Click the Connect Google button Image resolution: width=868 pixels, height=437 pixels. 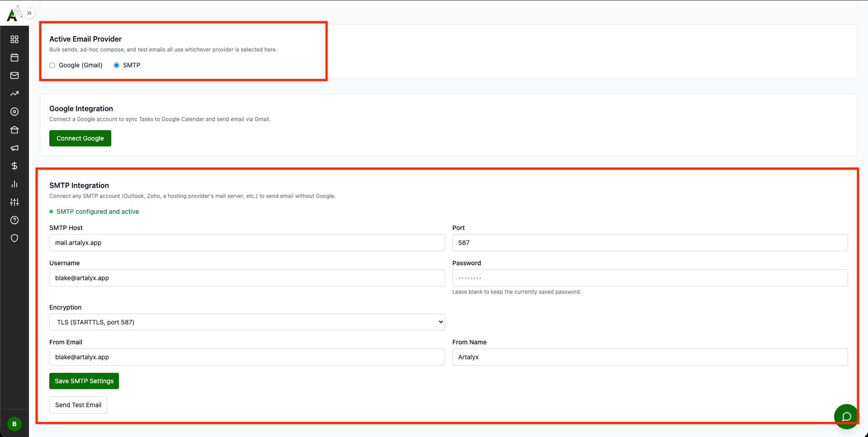pos(80,138)
